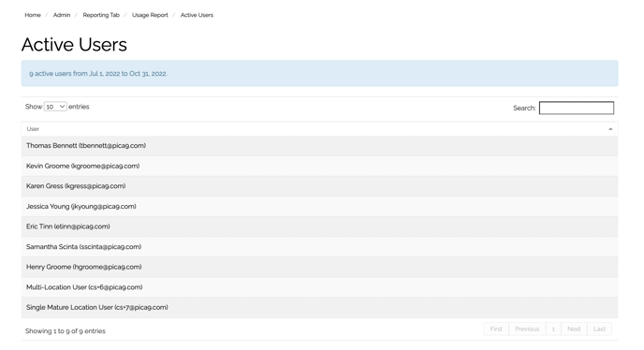The image size is (644, 350).
Task: Open the Admin breadcrumb link
Action: tap(62, 15)
